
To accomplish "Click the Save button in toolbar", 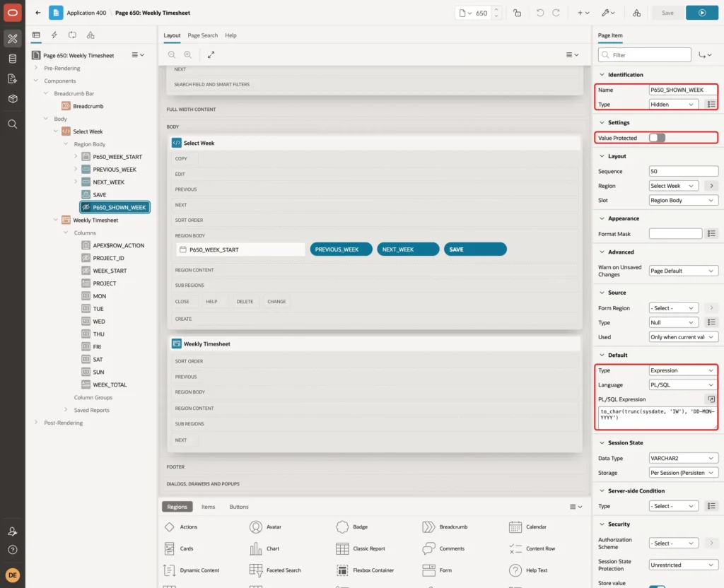I will point(667,13).
